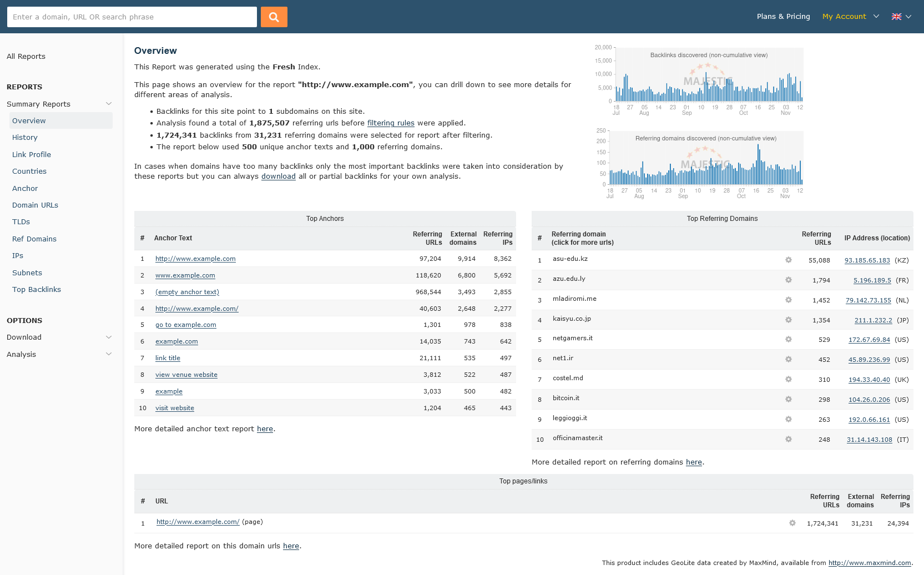Viewport: 924px width, 575px height.
Task: Go to Link Profile report
Action: (x=32, y=154)
